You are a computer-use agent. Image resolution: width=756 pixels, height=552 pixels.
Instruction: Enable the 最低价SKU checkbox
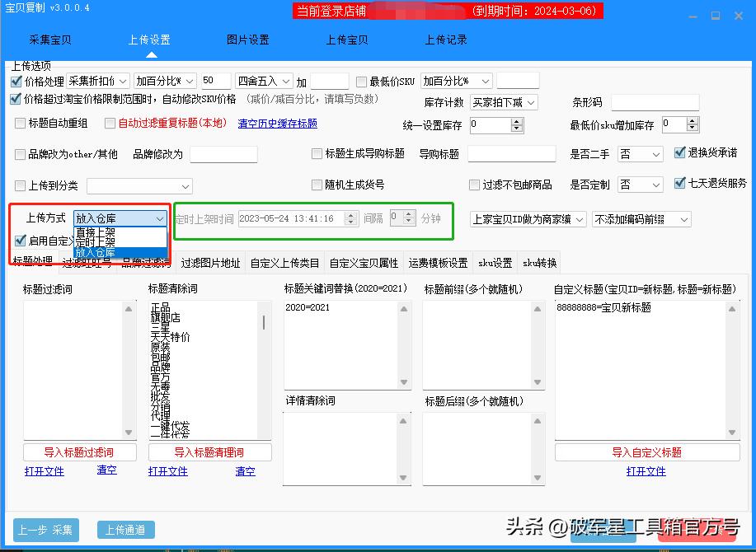click(360, 80)
